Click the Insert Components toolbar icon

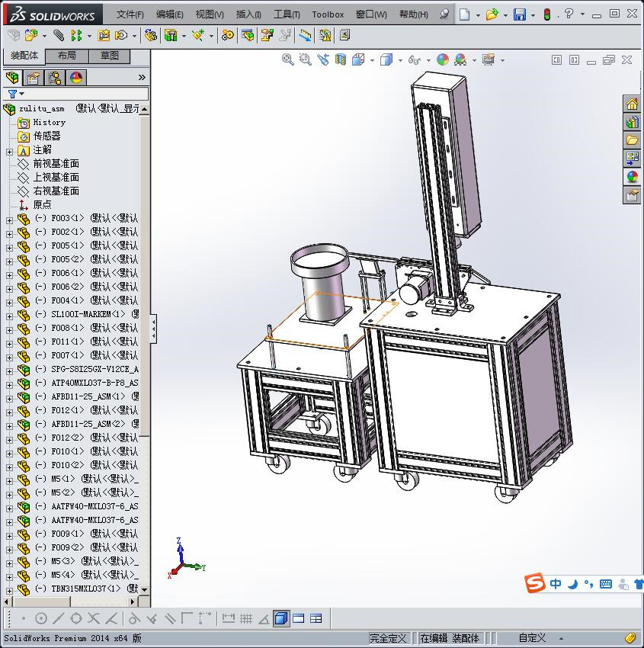tap(31, 36)
